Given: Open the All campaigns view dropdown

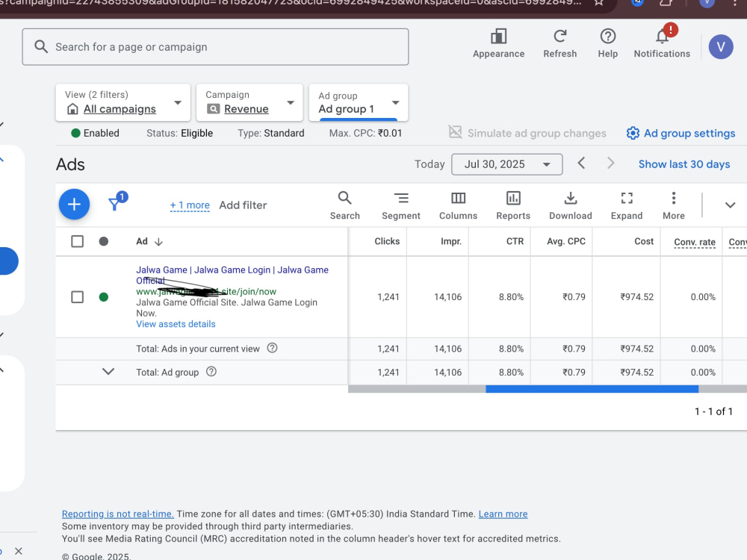Looking at the screenshot, I should point(123,102).
